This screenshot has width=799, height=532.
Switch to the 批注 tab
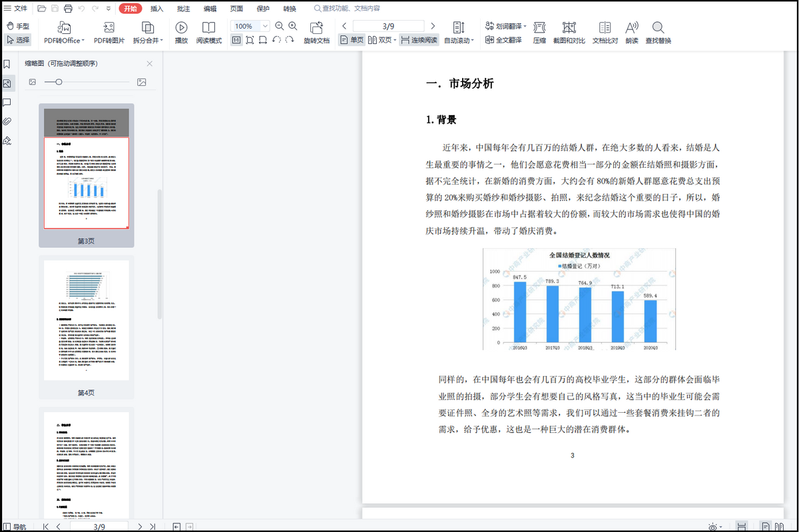coord(184,9)
